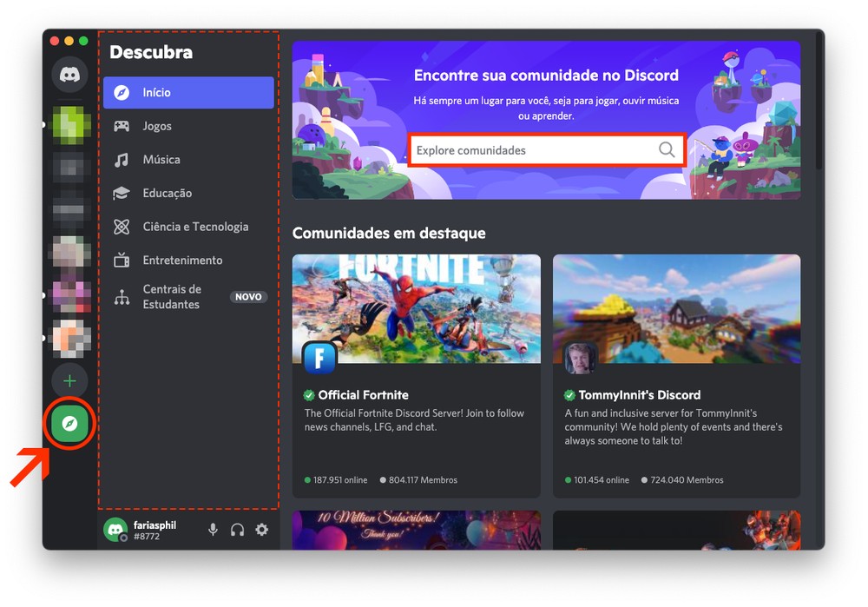
Task: Click the Official Fortnite server avatar icon
Action: pyautogui.click(x=319, y=358)
